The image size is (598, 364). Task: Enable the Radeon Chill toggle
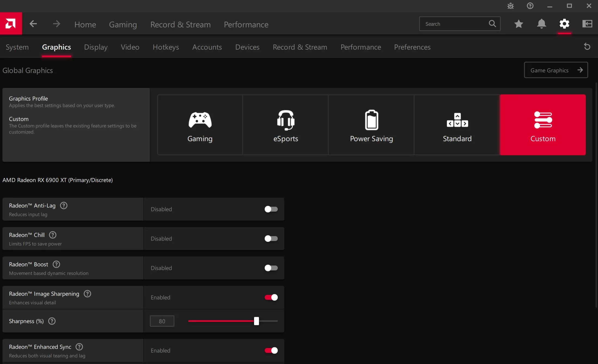click(271, 238)
